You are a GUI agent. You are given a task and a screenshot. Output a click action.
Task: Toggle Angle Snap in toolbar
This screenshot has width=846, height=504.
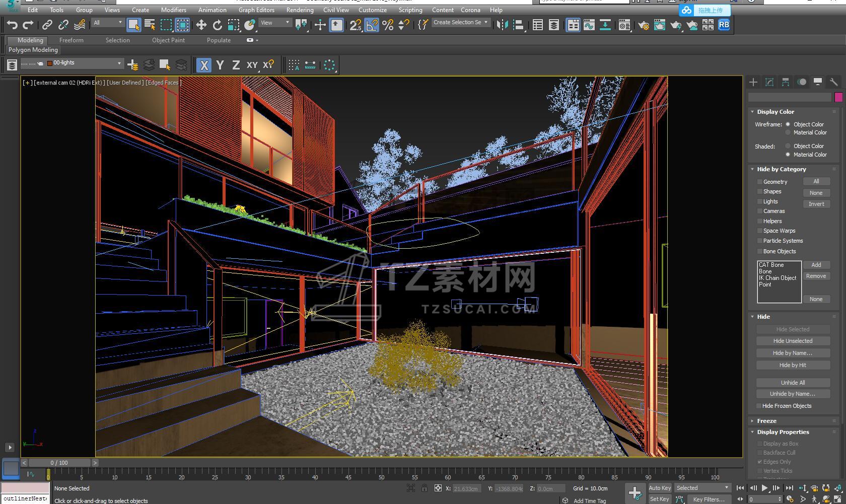(371, 25)
